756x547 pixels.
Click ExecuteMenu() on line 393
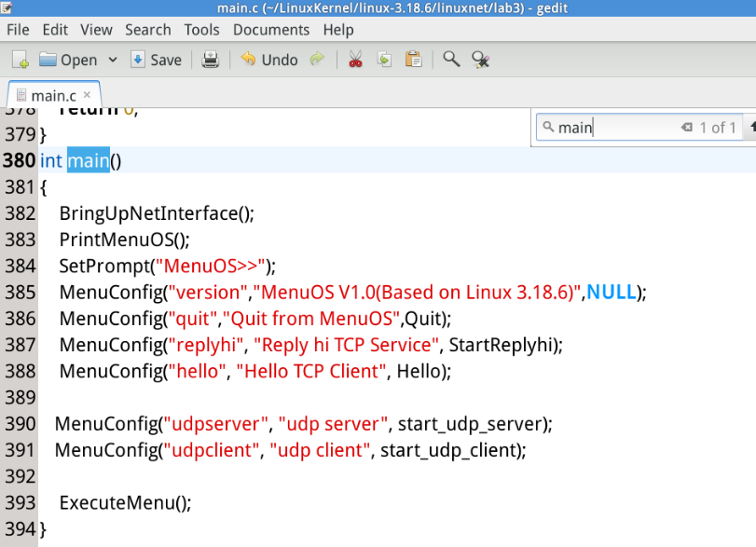click(x=125, y=502)
